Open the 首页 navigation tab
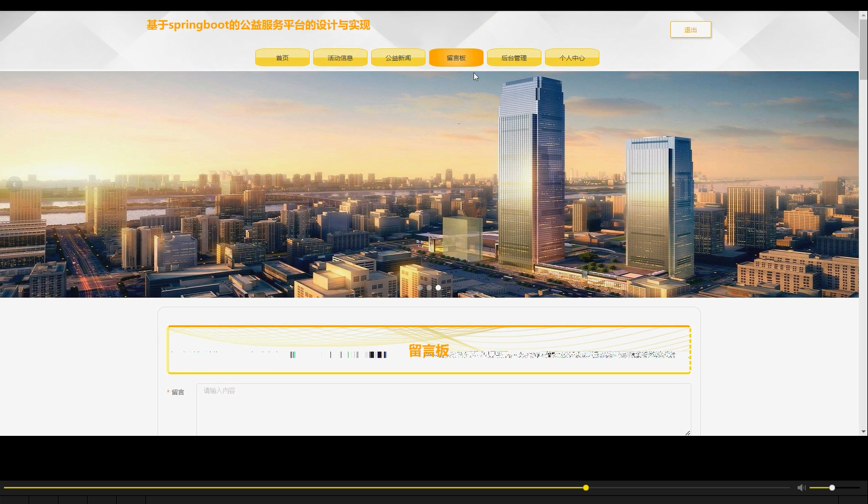 tap(282, 57)
